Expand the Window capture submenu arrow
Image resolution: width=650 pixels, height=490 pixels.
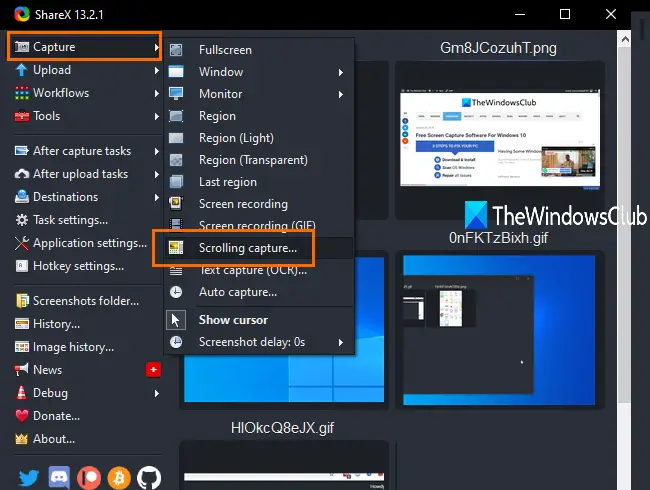click(341, 72)
